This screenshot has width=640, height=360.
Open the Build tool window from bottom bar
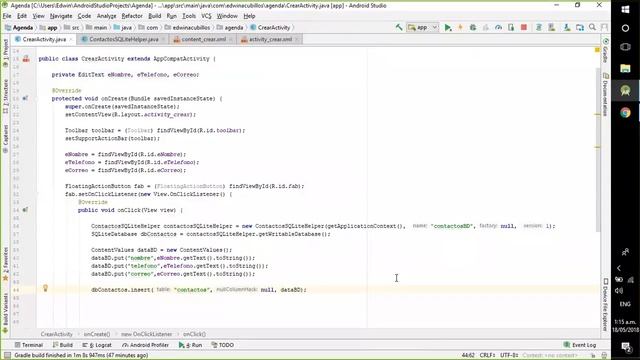coord(62,345)
